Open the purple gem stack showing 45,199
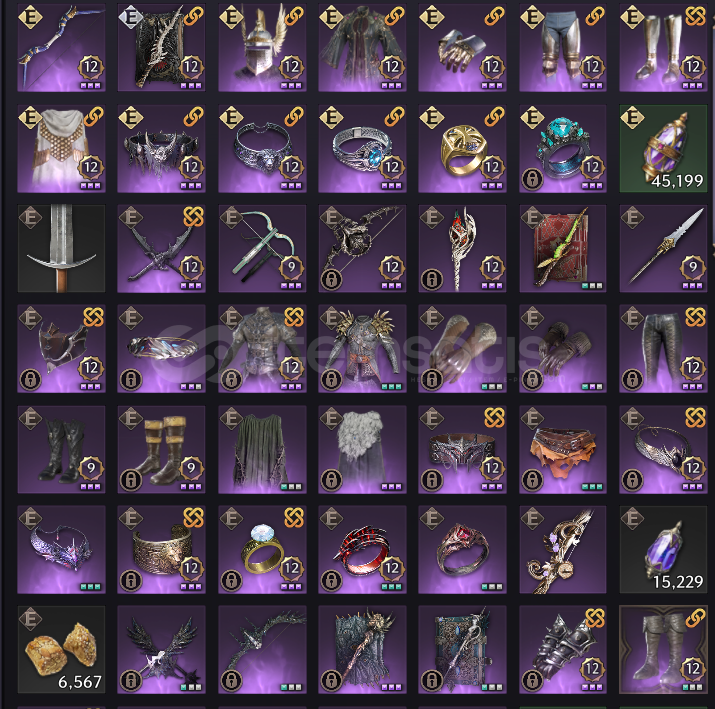Viewport: 715px width, 709px height. pyautogui.click(x=663, y=148)
